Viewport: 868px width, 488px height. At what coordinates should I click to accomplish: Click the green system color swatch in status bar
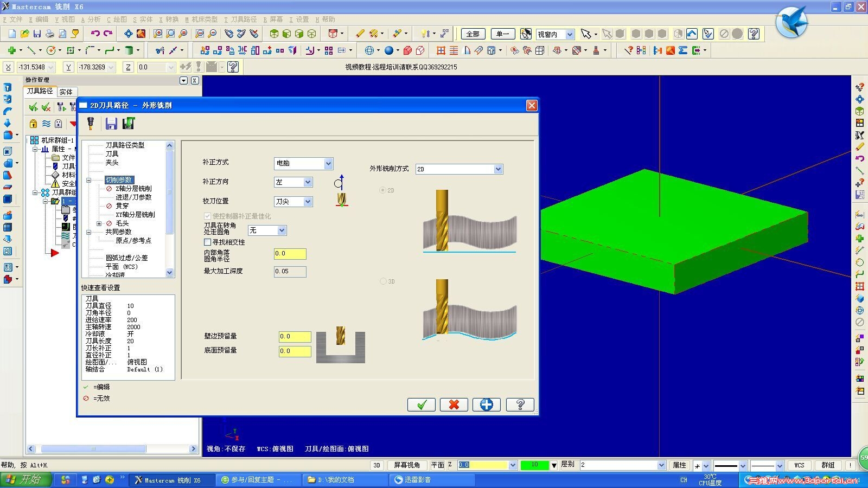(534, 465)
